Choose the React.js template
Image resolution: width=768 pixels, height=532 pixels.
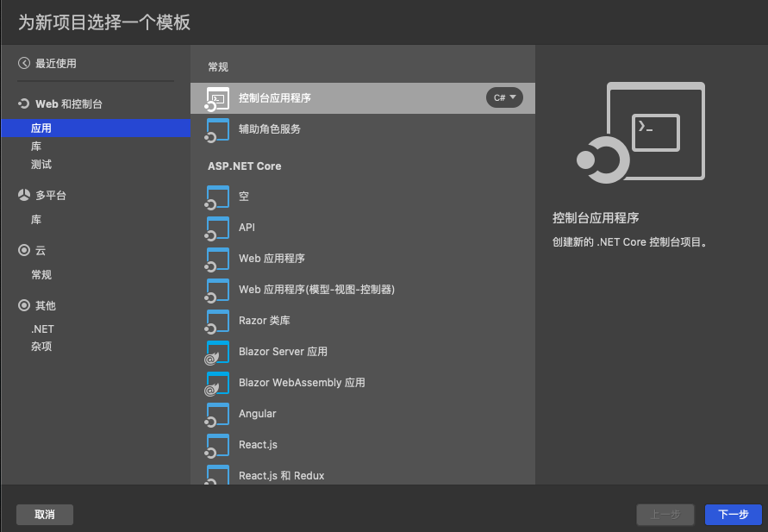pyautogui.click(x=362, y=445)
